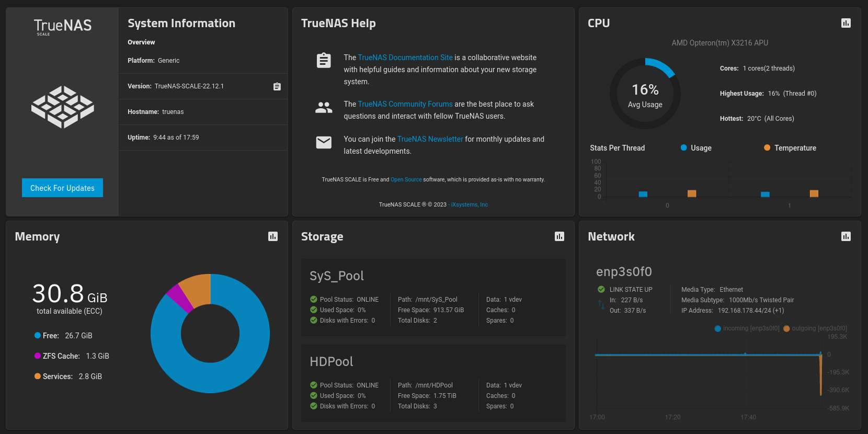The width and height of the screenshot is (868, 434).
Task: Open Memory reports chart icon
Action: point(273,236)
